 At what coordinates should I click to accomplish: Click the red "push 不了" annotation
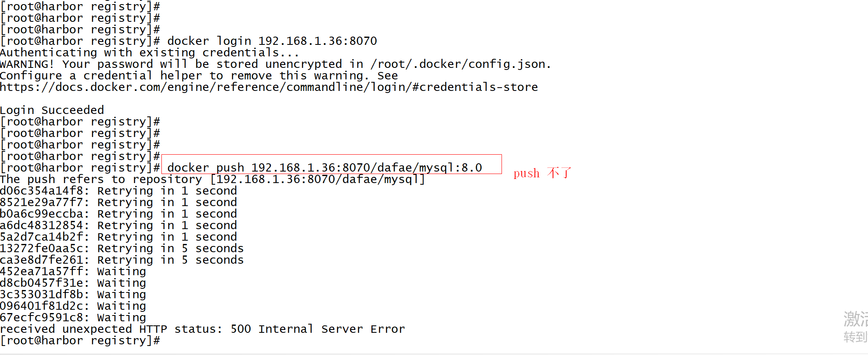tap(542, 173)
